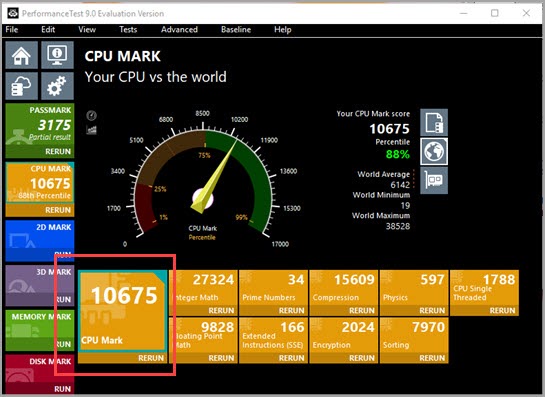Screen dimensions: 545x397
Task: Open the System Information monitor icon
Action: (x=57, y=55)
